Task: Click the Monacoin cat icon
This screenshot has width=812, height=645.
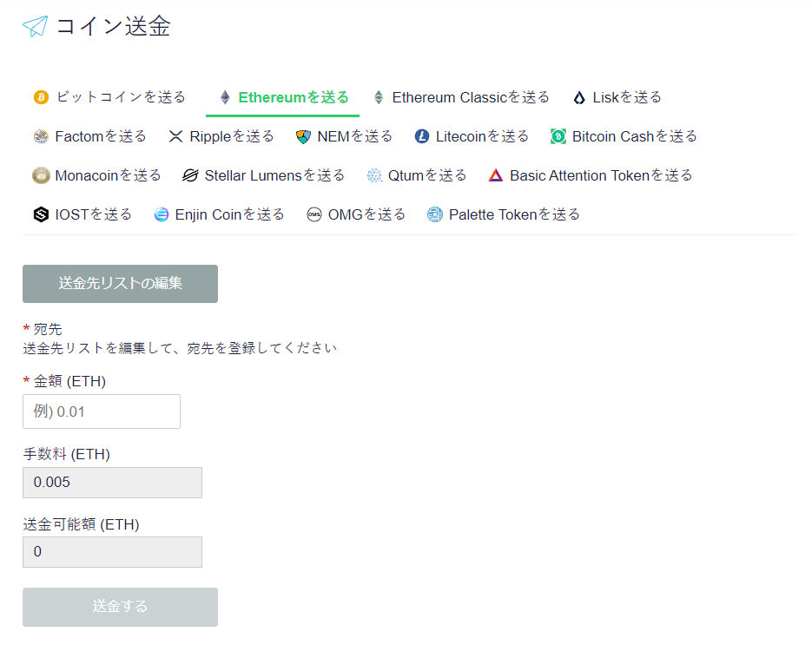Action: (41, 175)
